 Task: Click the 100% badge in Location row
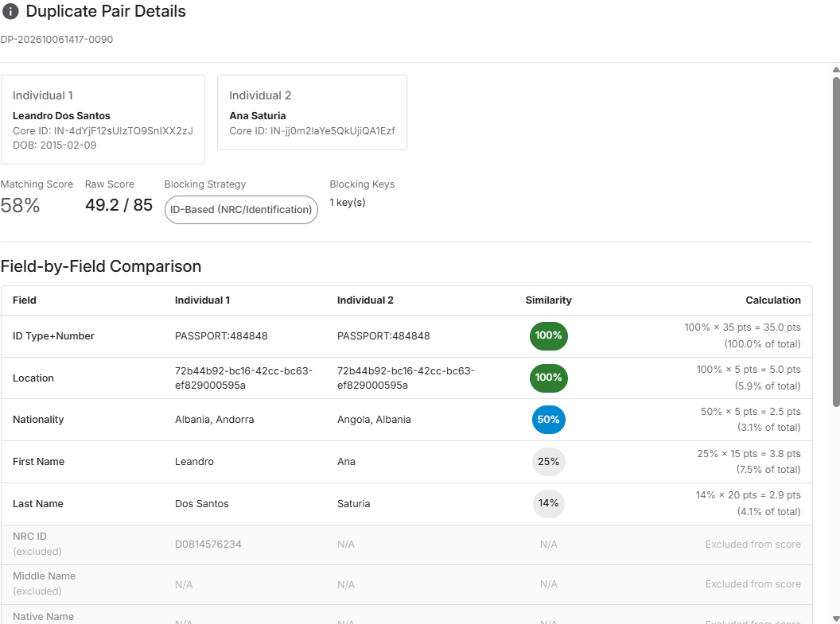(549, 378)
